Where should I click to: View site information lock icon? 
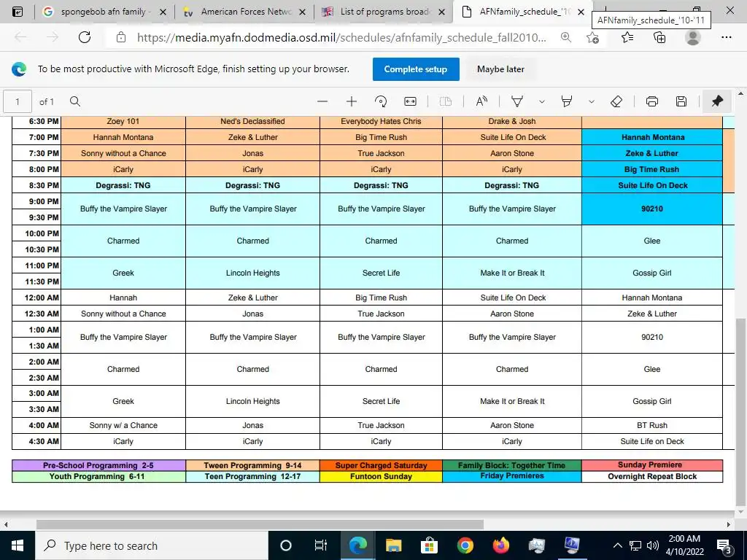pos(121,37)
